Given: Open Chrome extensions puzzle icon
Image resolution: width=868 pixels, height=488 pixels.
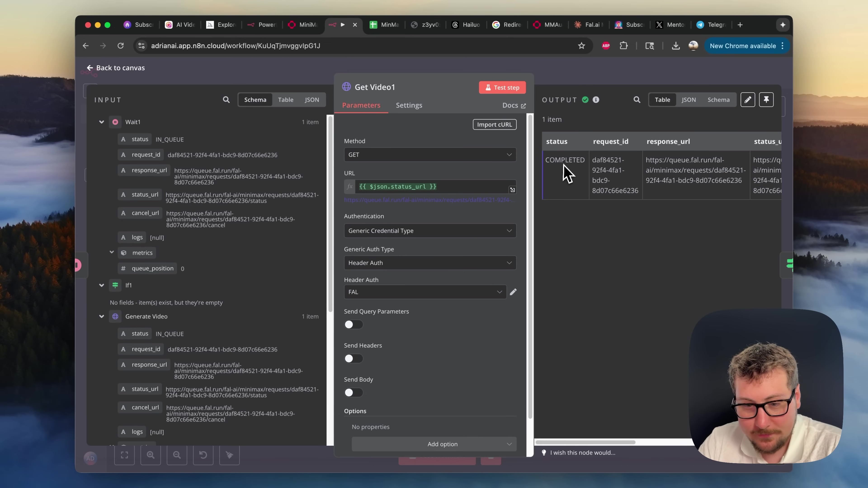Looking at the screenshot, I should pyautogui.click(x=623, y=46).
